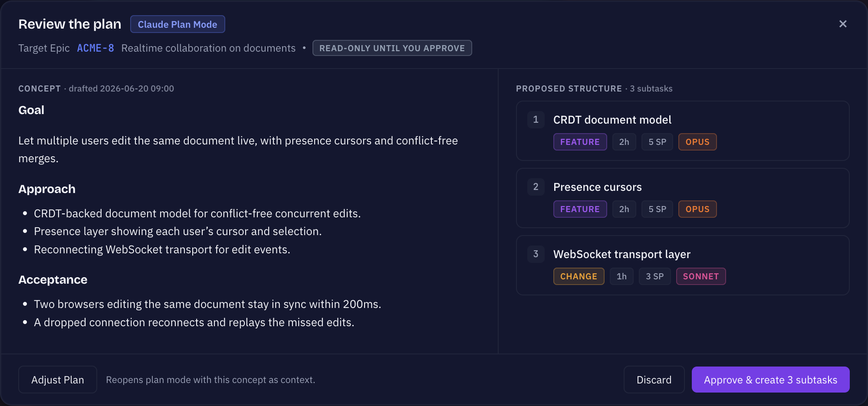The image size is (868, 406).
Task: Discard the proposed plan
Action: 654,380
